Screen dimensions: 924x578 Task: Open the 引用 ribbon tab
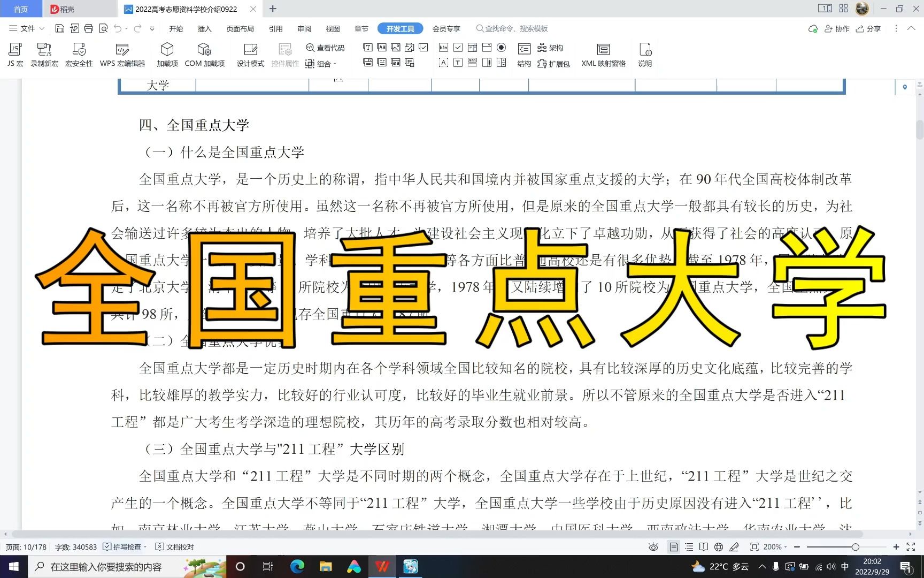click(276, 28)
